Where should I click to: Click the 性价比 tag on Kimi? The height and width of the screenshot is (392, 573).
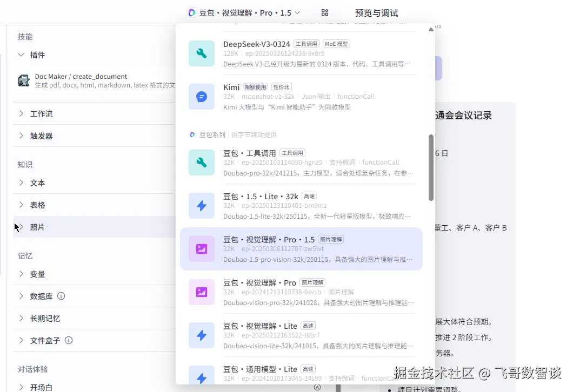pos(281,87)
